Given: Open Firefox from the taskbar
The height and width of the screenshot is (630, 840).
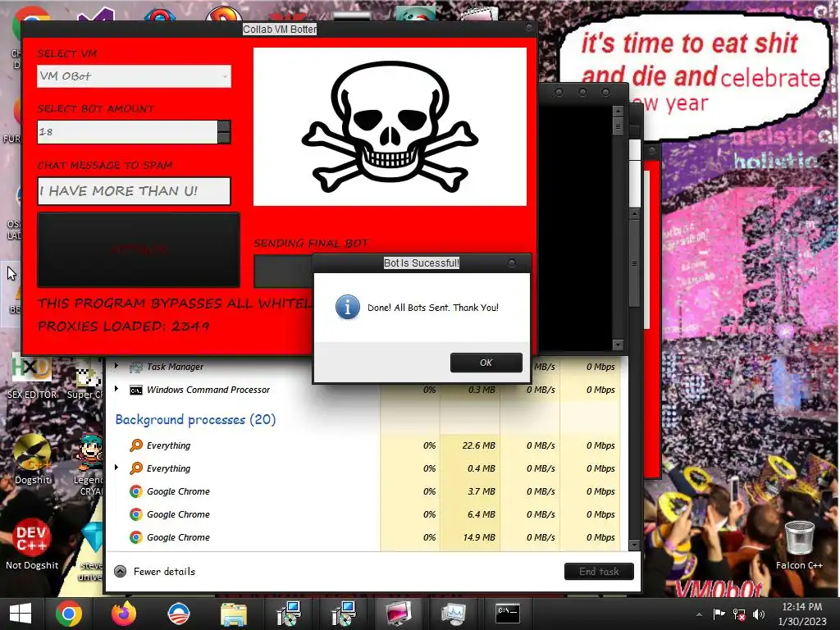Looking at the screenshot, I should [124, 614].
